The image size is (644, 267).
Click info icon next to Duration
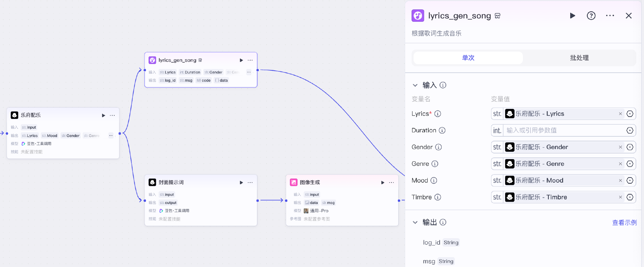(442, 130)
